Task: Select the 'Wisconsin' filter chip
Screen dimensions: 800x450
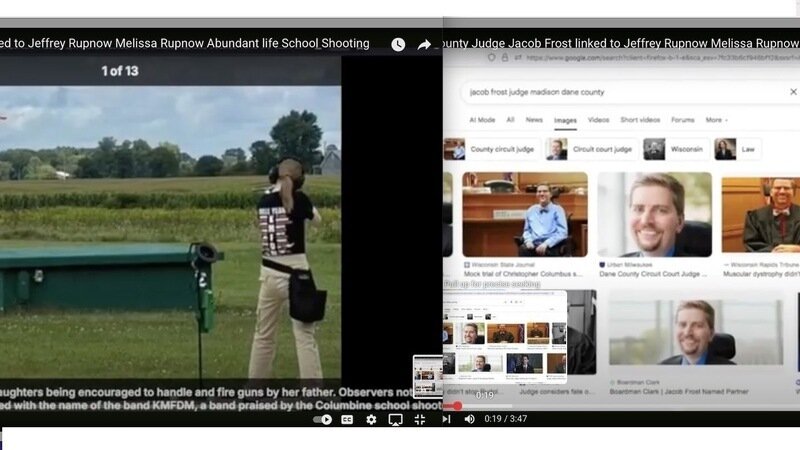Action: coord(672,149)
